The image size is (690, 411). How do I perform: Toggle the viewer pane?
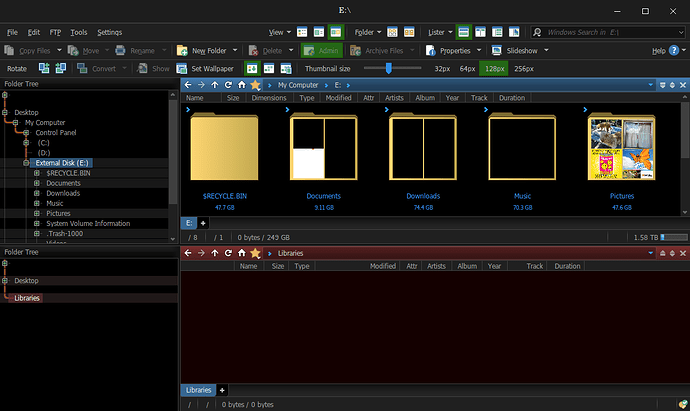pyautogui.click(x=514, y=32)
